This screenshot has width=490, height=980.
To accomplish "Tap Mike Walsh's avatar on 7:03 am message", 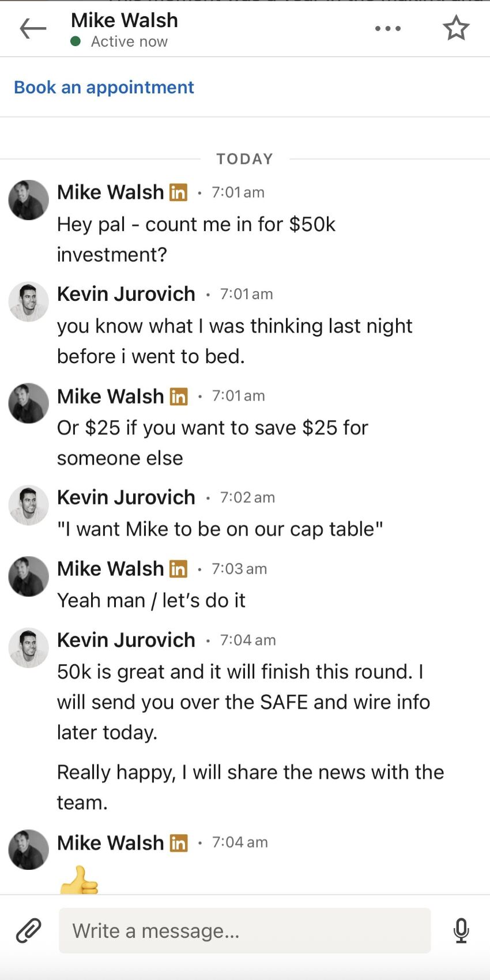I will pos(28,576).
